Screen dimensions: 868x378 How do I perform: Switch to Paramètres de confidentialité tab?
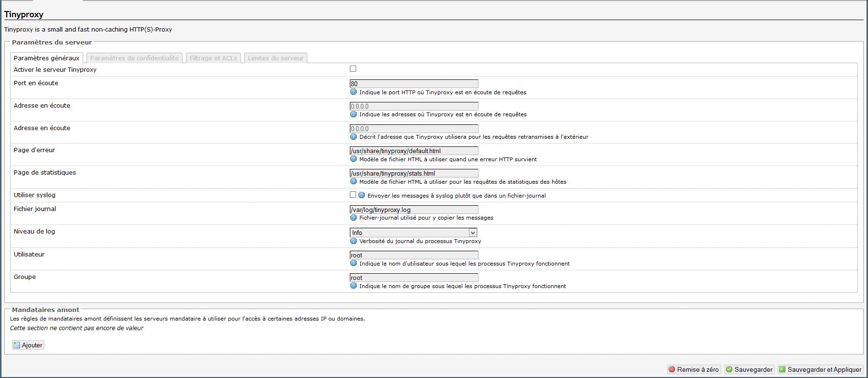click(x=134, y=58)
